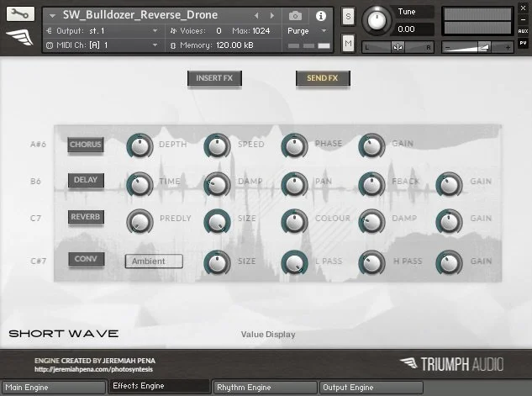
Task: Open the MIDI Ch dropdown
Action: pos(103,45)
